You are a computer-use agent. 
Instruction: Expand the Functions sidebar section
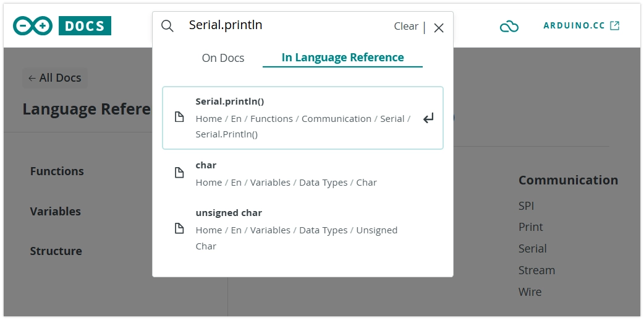click(x=57, y=171)
